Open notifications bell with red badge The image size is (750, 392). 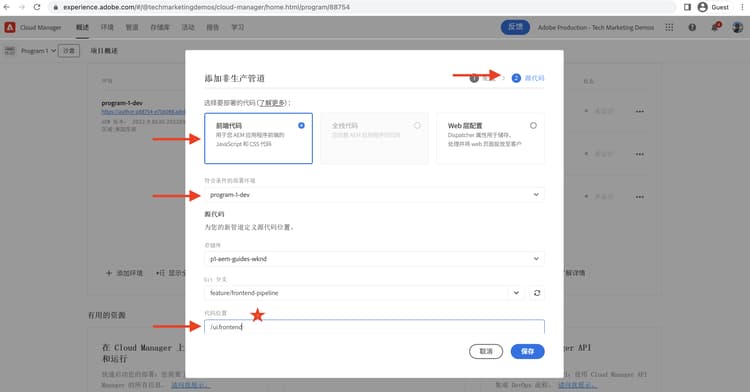(715, 27)
